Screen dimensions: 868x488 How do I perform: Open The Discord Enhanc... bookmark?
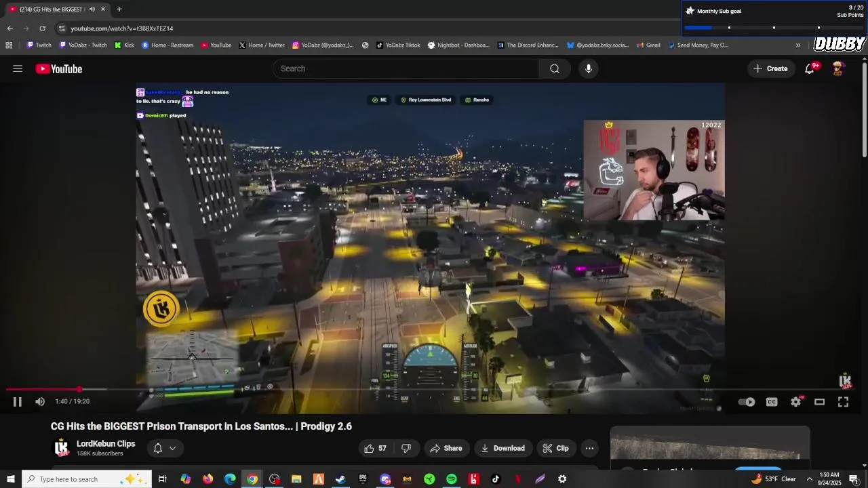pyautogui.click(x=528, y=45)
